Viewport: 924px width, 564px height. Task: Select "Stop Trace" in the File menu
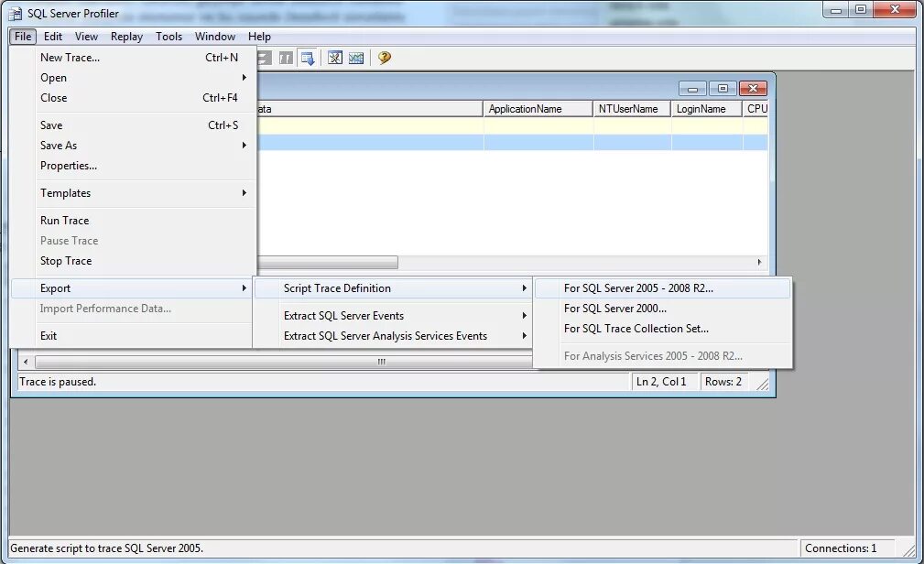[x=65, y=261]
